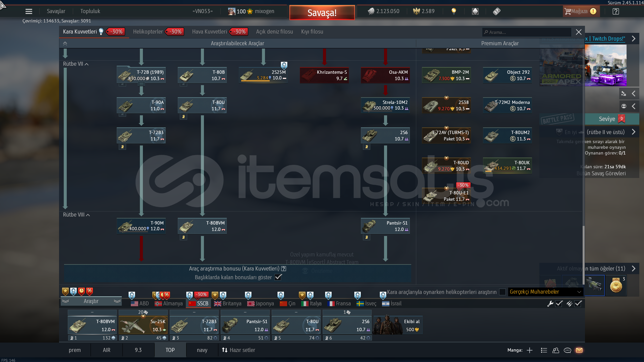
Task: Collapse the research tree header arrows
Action: [x=65, y=44]
